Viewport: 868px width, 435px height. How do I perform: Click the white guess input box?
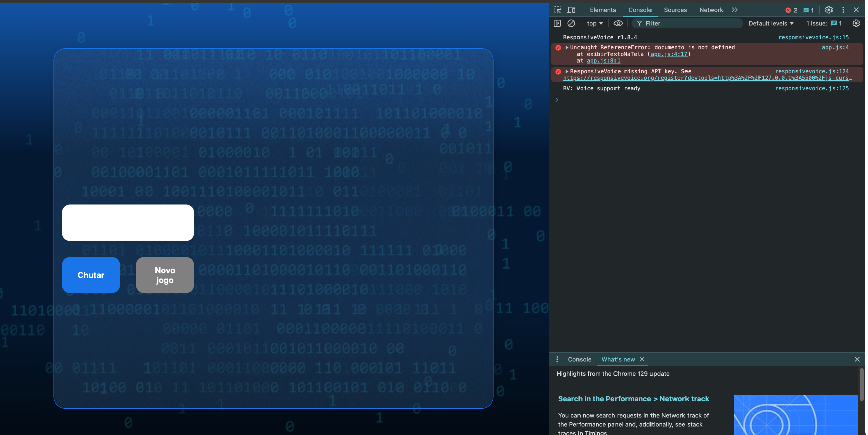pos(128,222)
